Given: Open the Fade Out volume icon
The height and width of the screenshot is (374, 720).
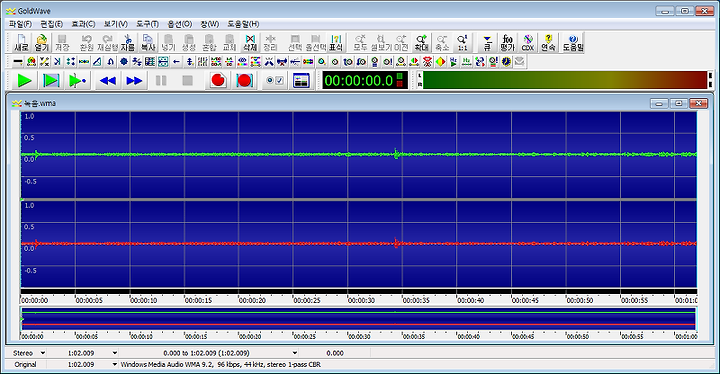Looking at the screenshot, I should tap(361, 61).
